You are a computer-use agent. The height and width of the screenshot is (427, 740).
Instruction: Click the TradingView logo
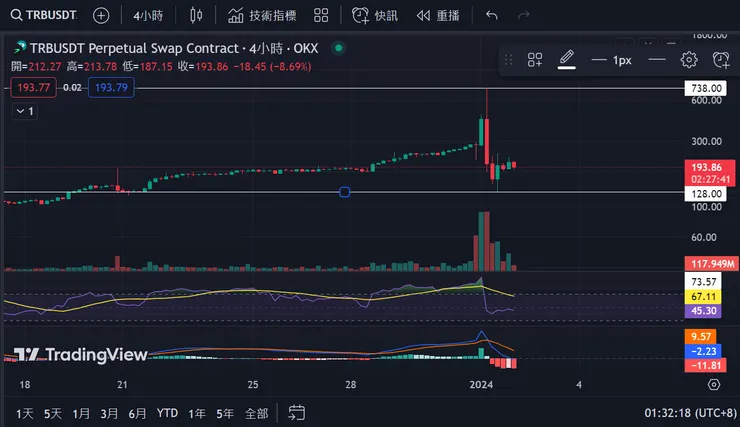[x=80, y=354]
